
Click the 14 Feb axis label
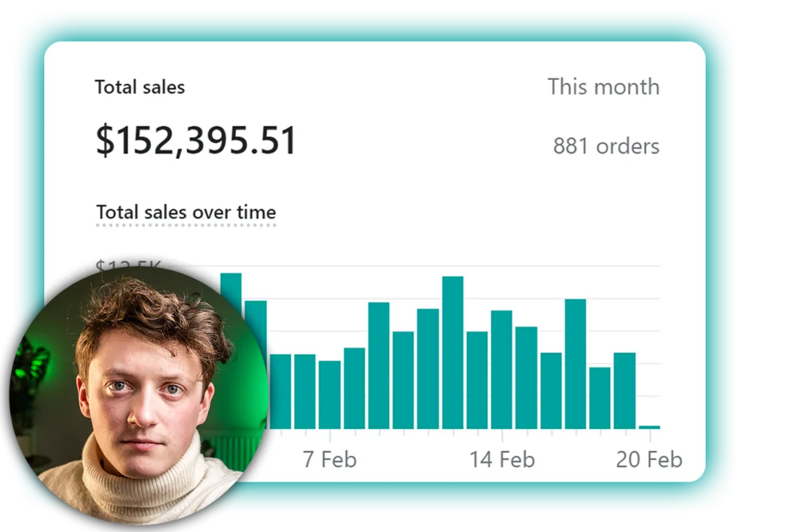coord(502,460)
